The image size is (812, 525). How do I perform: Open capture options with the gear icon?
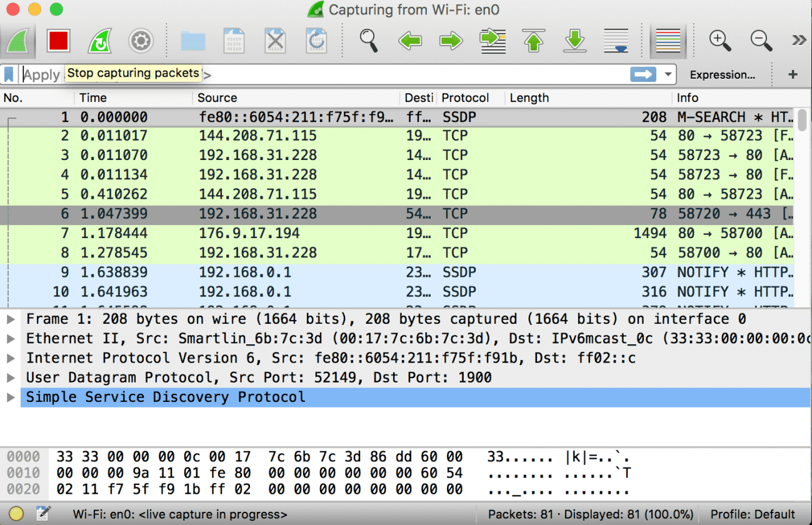coord(141,40)
